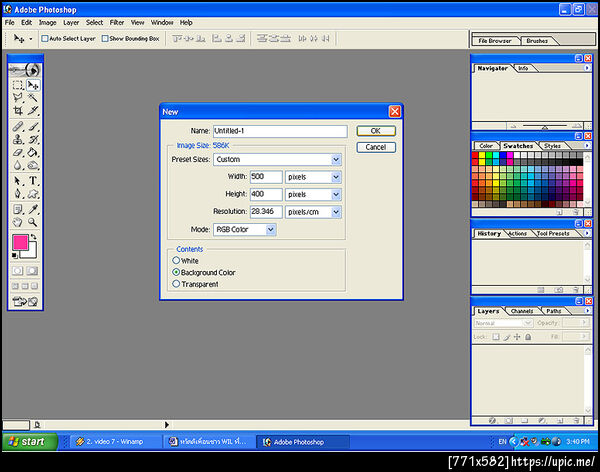The image size is (600, 472).
Task: Click the Navigator zoom slider
Action: (x=545, y=126)
